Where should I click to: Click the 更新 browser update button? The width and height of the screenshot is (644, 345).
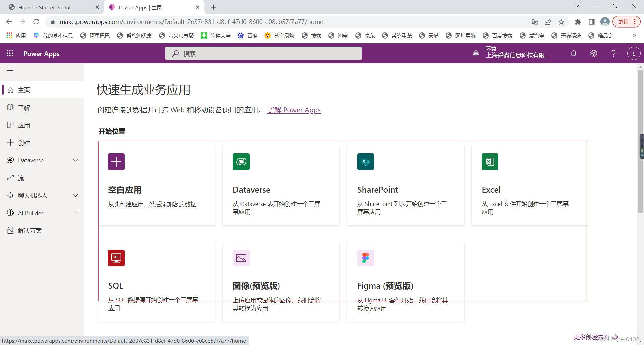[626, 22]
